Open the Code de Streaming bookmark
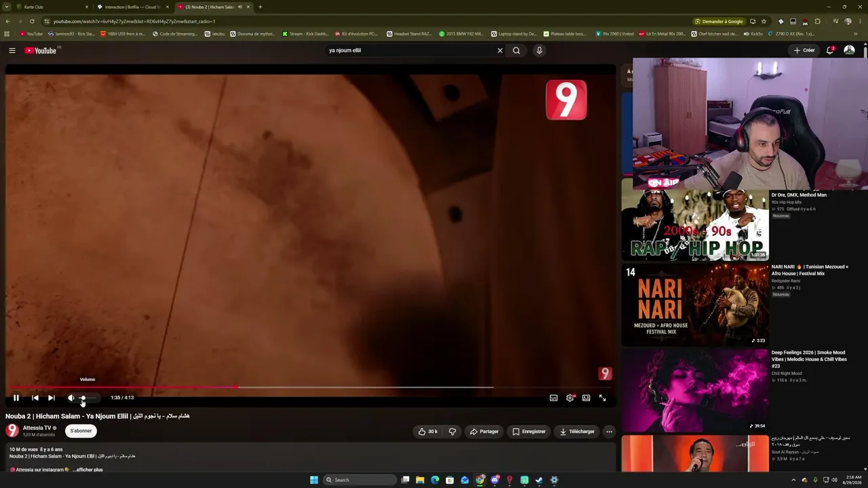 click(175, 34)
